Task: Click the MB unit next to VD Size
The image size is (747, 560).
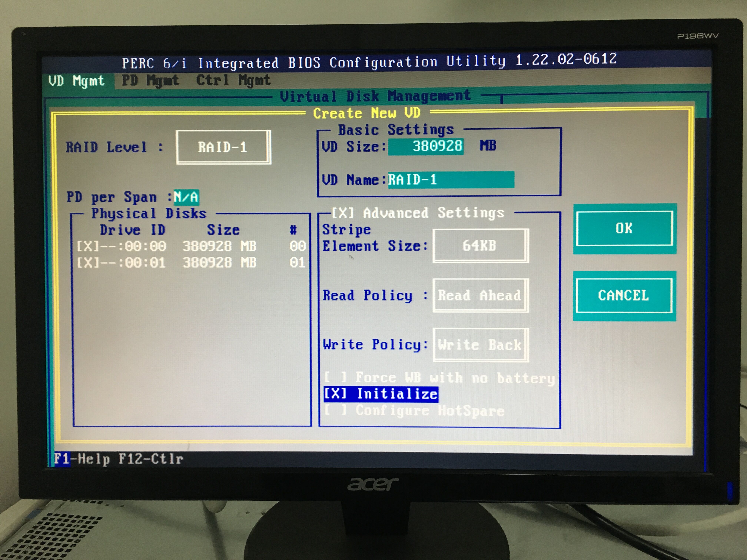Action: 488,146
